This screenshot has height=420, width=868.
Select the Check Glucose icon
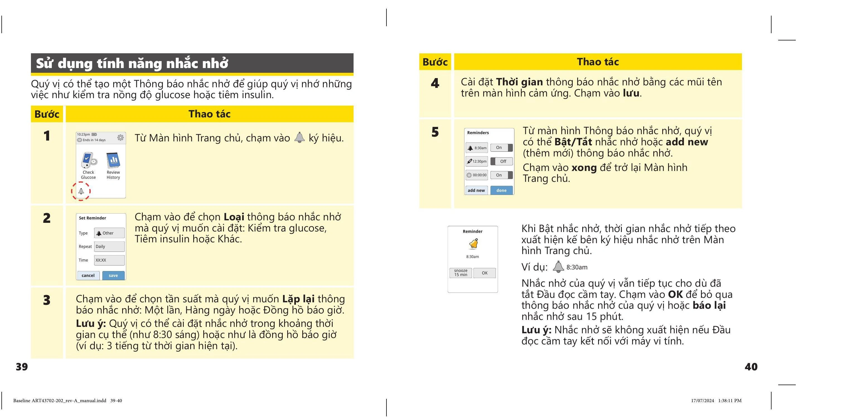pos(89,165)
